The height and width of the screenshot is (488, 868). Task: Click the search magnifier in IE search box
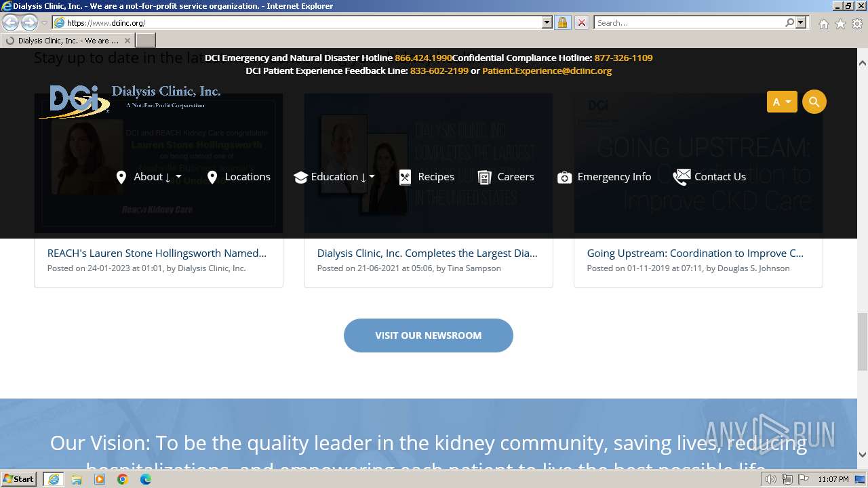click(x=789, y=22)
